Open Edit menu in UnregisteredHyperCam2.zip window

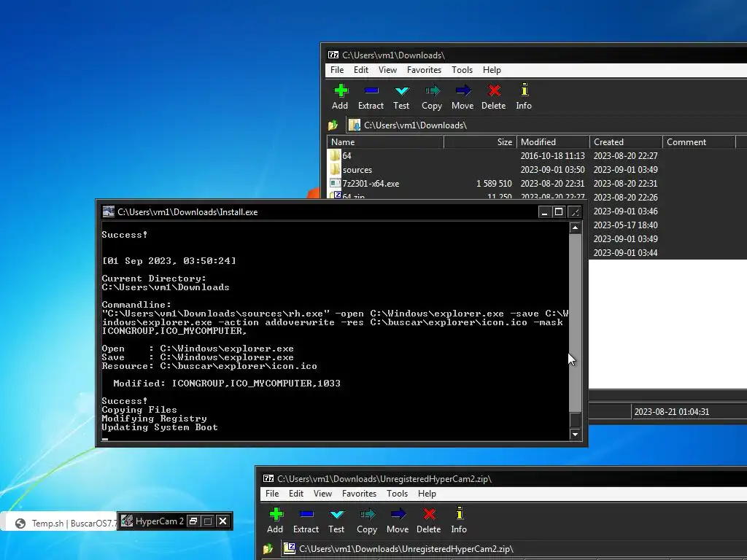pos(296,494)
